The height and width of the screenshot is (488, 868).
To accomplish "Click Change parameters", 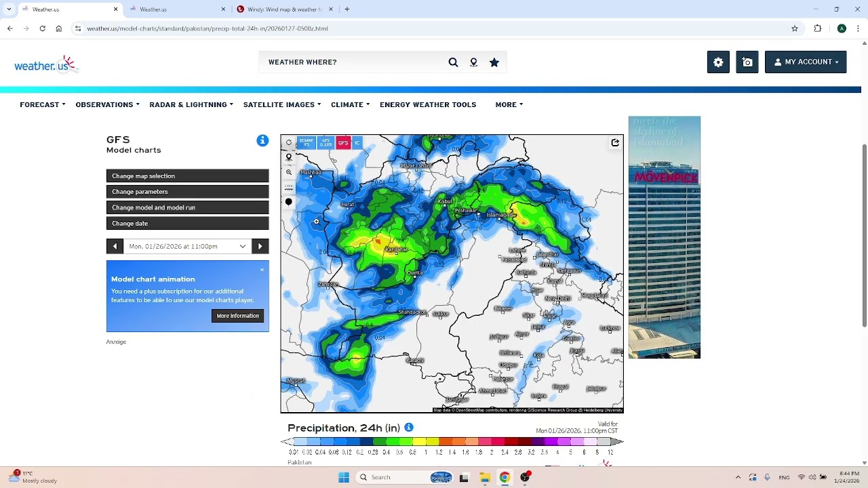I will pos(187,192).
